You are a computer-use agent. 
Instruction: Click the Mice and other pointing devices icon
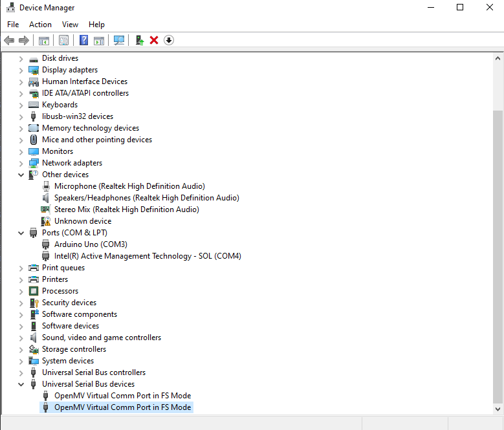(x=34, y=140)
